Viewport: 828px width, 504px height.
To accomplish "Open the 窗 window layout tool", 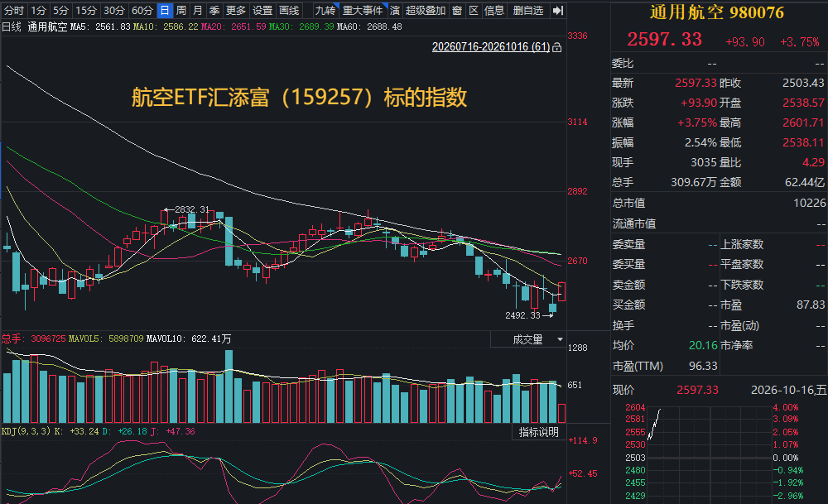I will [x=457, y=11].
